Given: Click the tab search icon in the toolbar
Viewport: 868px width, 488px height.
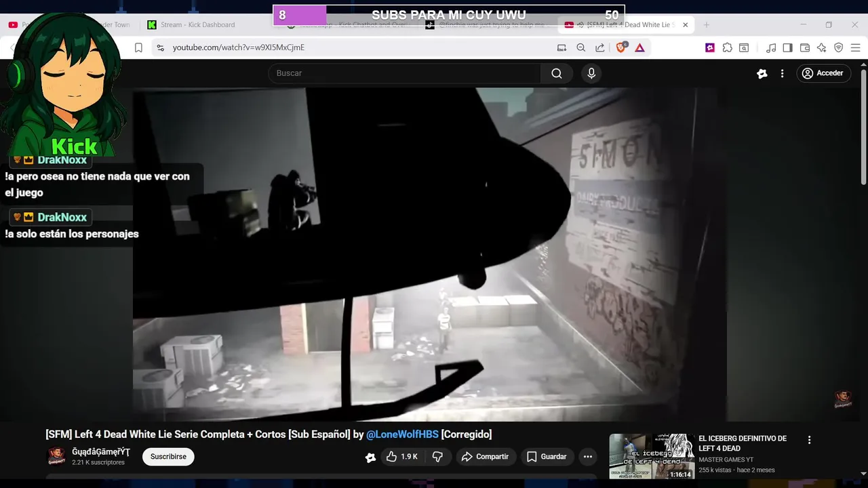Looking at the screenshot, I should tap(744, 47).
